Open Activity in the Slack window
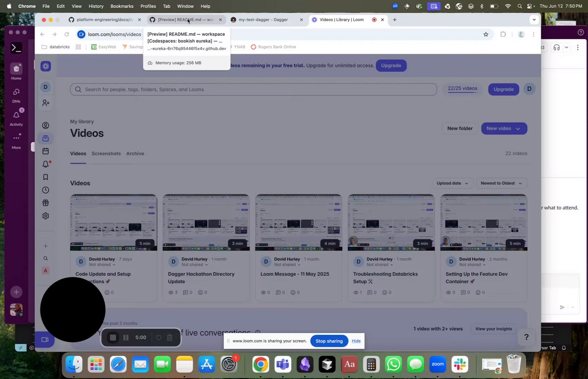The width and height of the screenshot is (588, 379). pyautogui.click(x=16, y=118)
